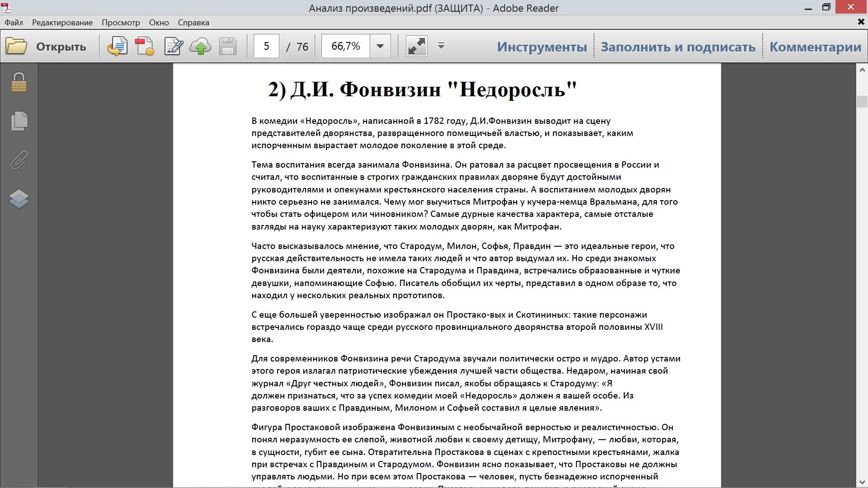The image size is (868, 488).
Task: Click the grayed save diskette icon
Action: click(228, 47)
